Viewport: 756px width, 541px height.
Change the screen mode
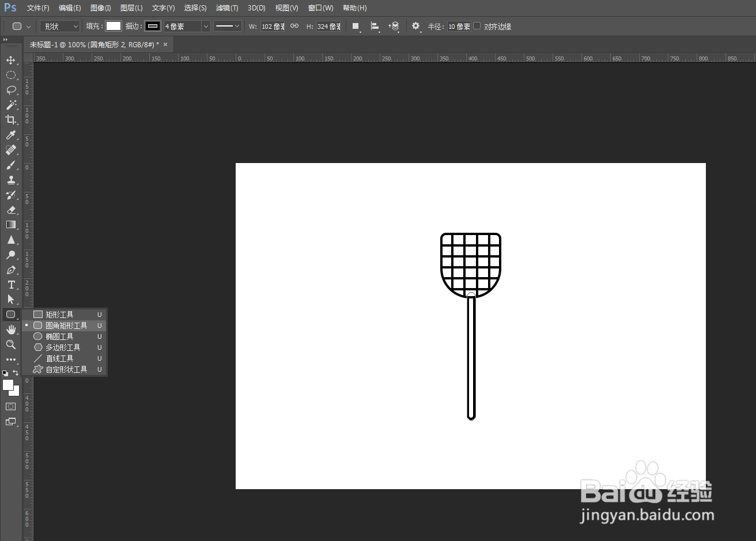[11, 422]
